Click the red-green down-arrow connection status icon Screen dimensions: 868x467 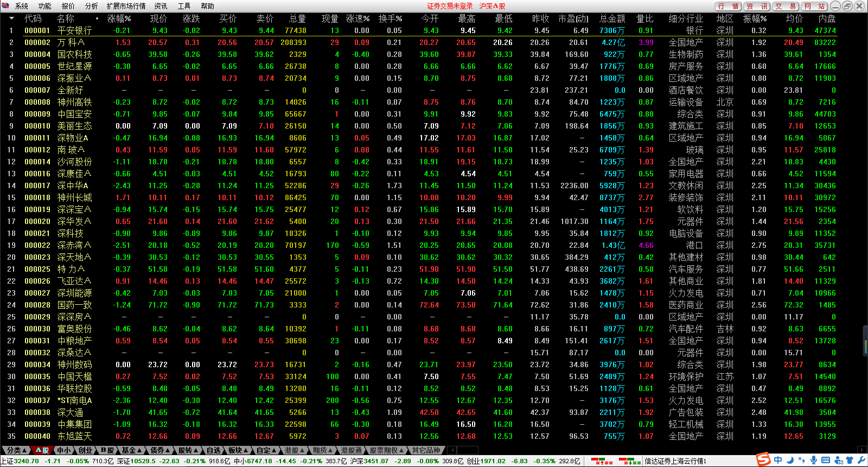click(x=630, y=461)
